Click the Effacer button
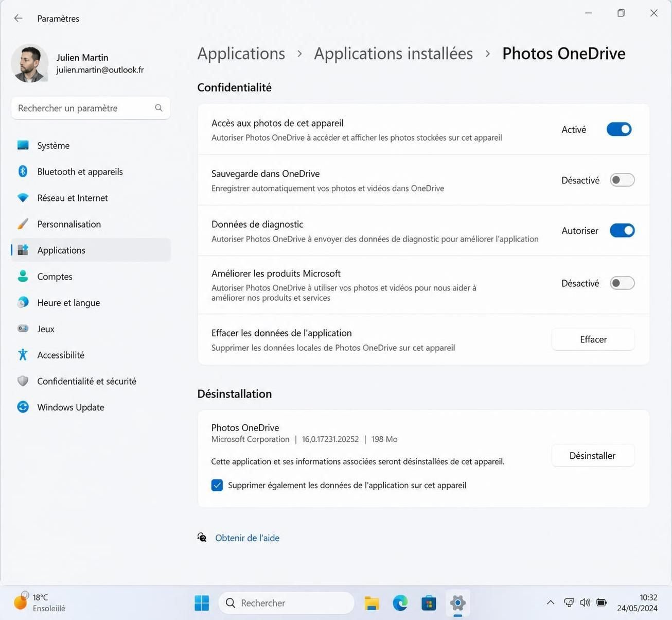 tap(593, 339)
